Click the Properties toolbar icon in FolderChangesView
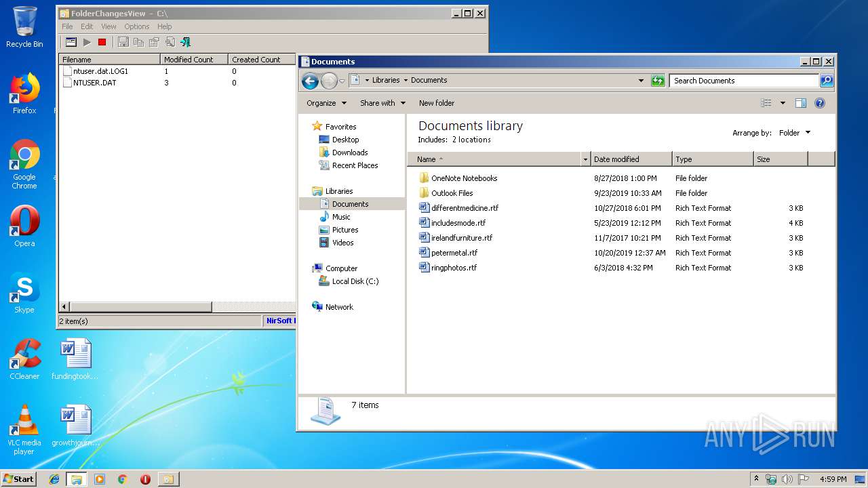 pyautogui.click(x=154, y=42)
